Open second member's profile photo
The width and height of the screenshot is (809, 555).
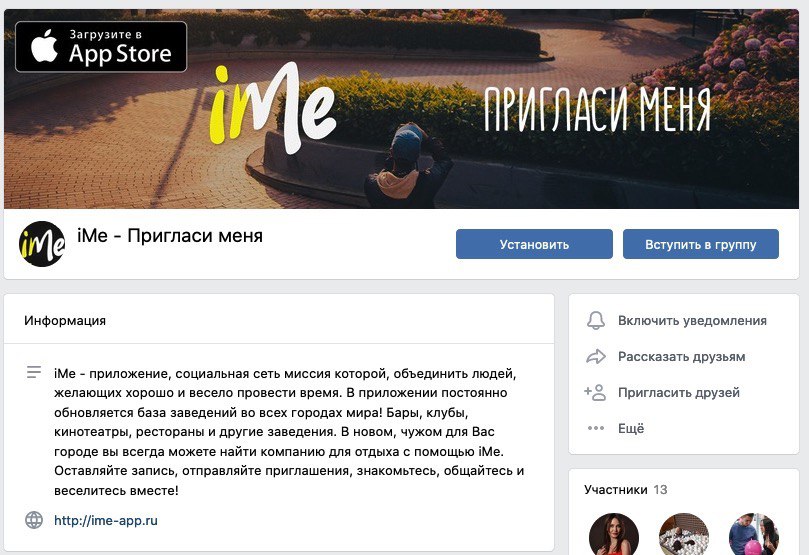click(x=684, y=534)
